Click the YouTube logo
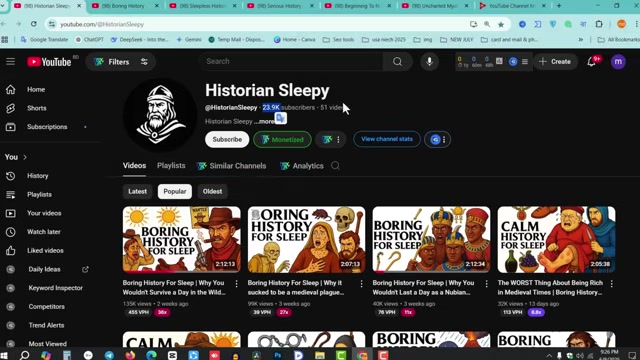The height and width of the screenshot is (360, 640). coord(49,62)
